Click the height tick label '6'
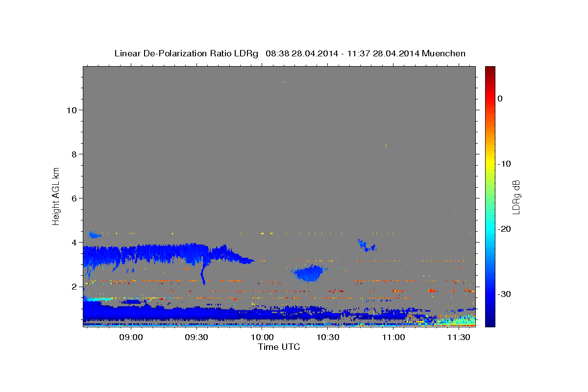The image size is (588, 392). point(74,198)
